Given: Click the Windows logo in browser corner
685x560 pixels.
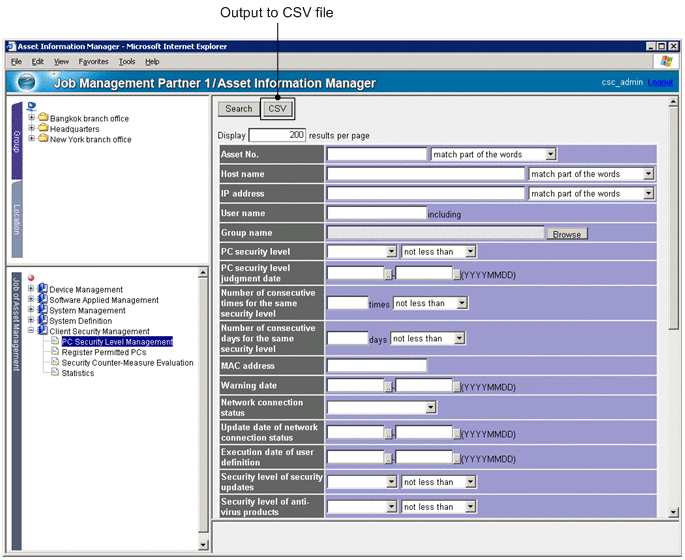Looking at the screenshot, I should 667,61.
